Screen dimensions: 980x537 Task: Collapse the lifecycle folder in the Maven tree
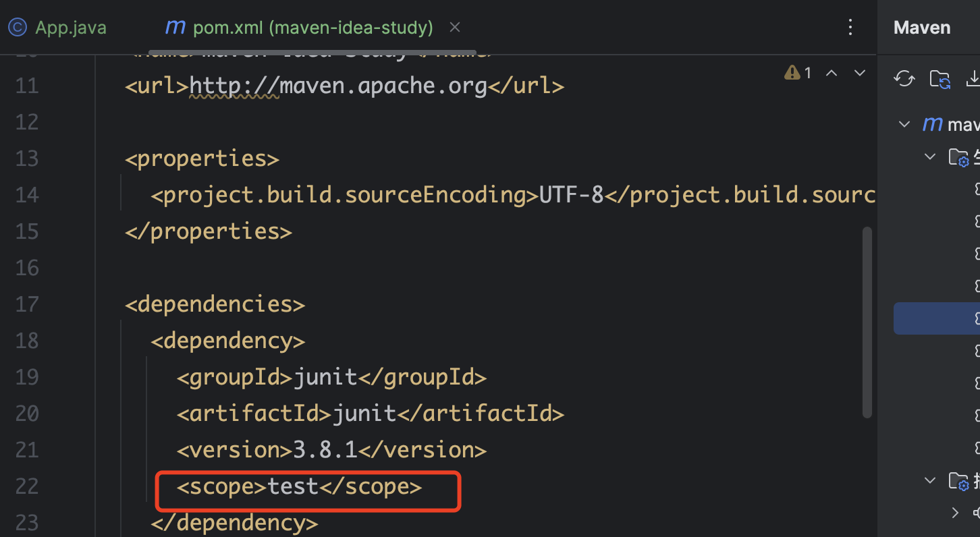[930, 157]
